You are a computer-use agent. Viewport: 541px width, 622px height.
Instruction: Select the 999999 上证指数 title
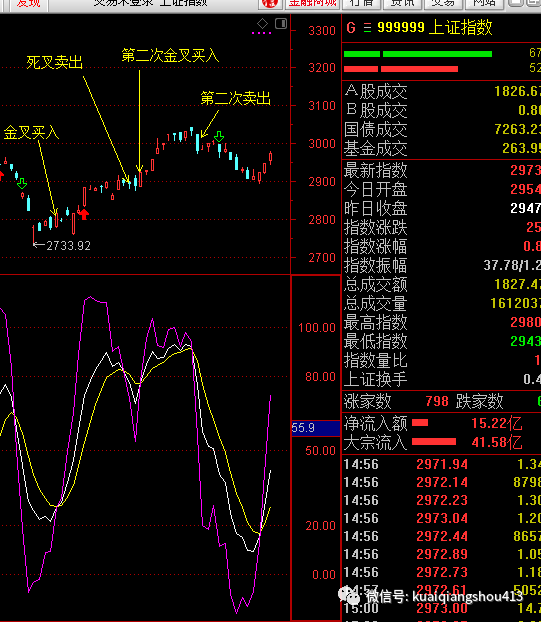pos(435,27)
